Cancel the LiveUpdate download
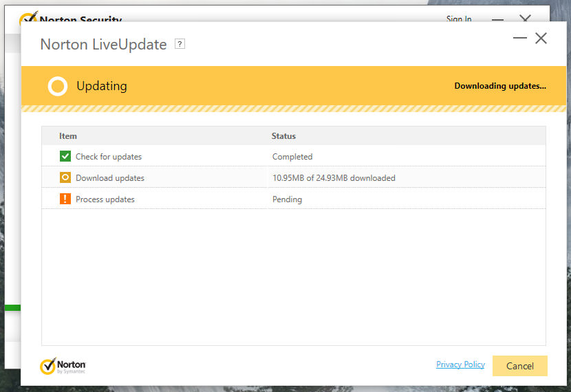 [519, 366]
